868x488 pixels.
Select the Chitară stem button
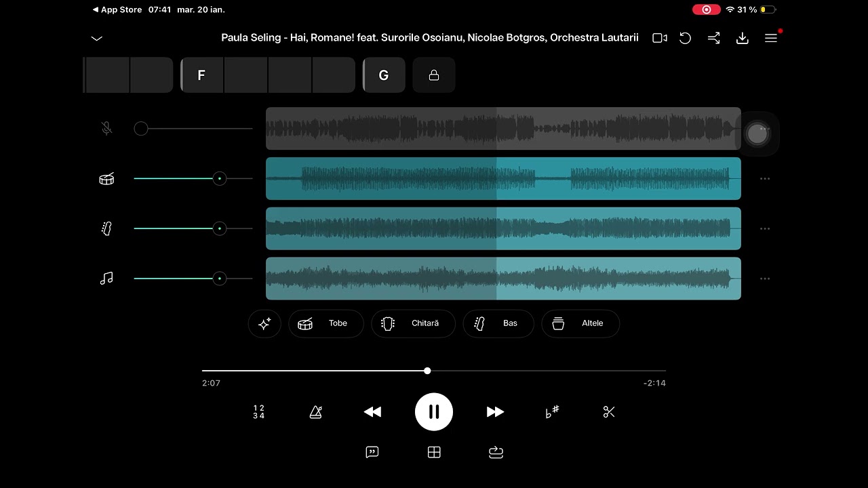pyautogui.click(x=413, y=323)
